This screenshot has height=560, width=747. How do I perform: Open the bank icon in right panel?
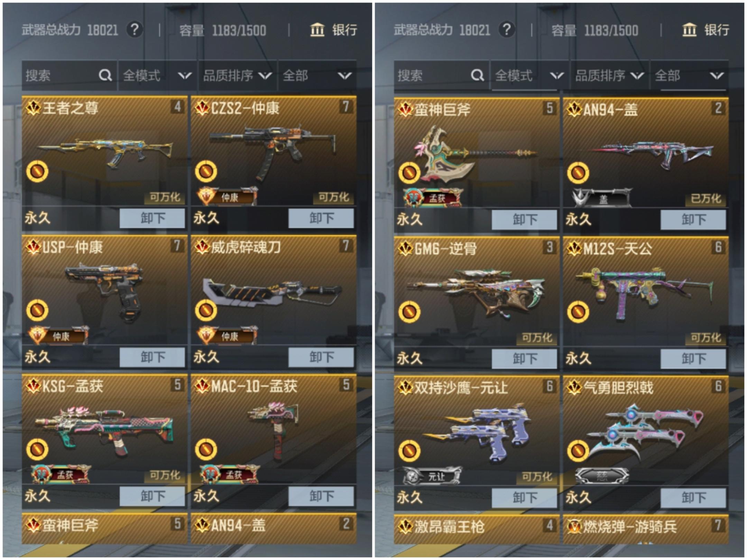click(x=689, y=30)
